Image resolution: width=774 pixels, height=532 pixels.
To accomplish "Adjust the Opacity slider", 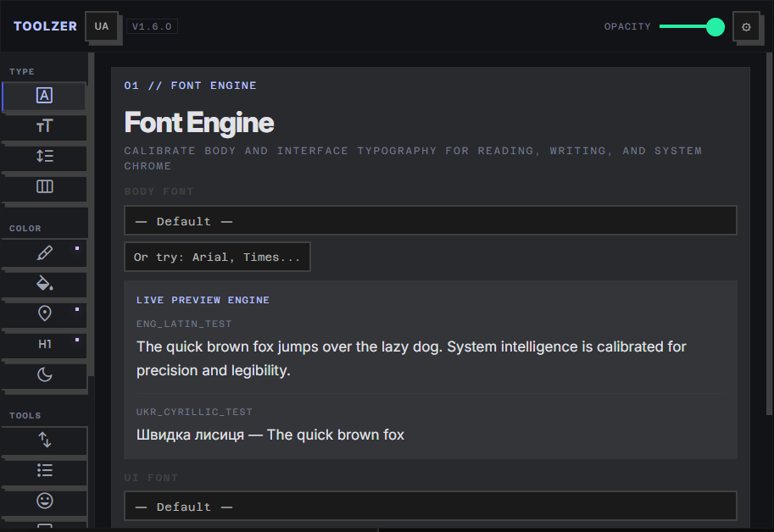I will (x=692, y=26).
